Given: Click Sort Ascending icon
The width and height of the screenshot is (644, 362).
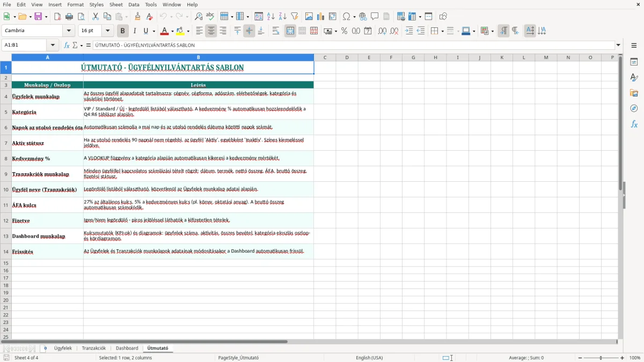Looking at the screenshot, I should 271,17.
